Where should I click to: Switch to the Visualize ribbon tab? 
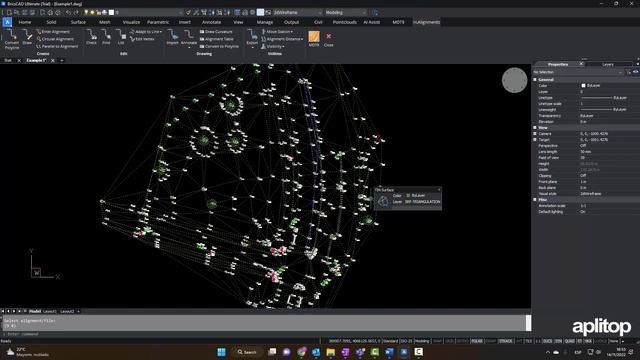131,22
